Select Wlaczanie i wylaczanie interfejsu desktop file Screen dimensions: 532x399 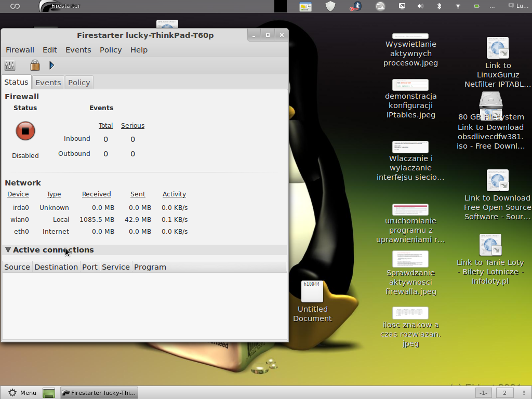tap(410, 161)
